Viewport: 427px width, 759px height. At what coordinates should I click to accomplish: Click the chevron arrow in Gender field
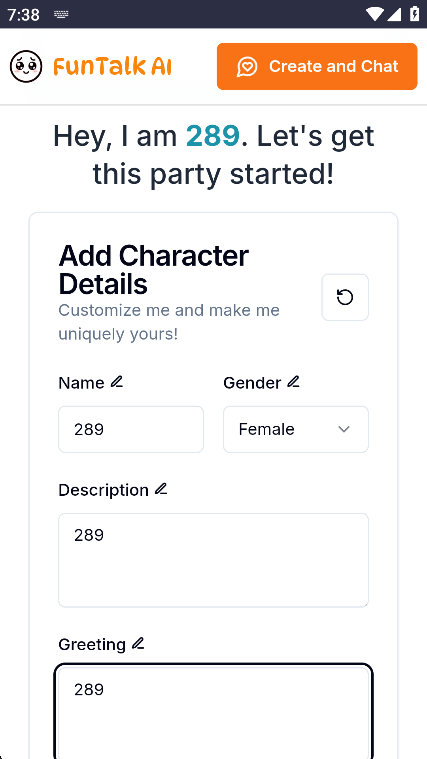click(344, 429)
